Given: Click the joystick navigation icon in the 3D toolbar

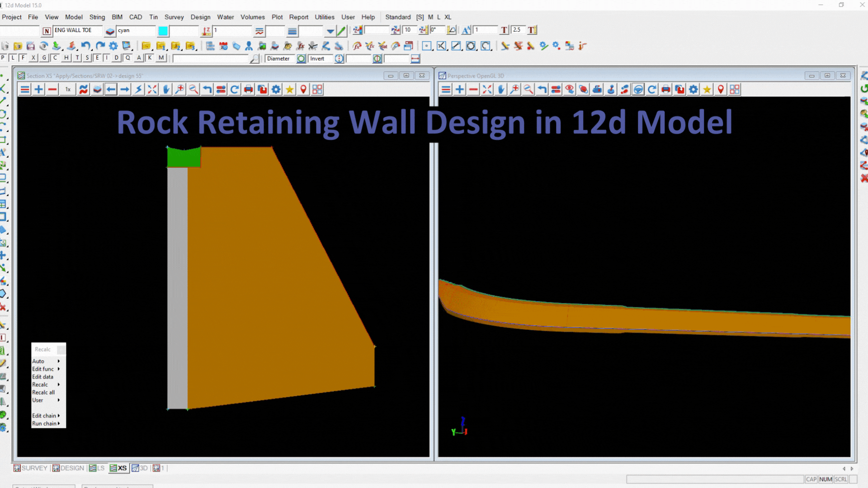Looking at the screenshot, I should (x=611, y=89).
